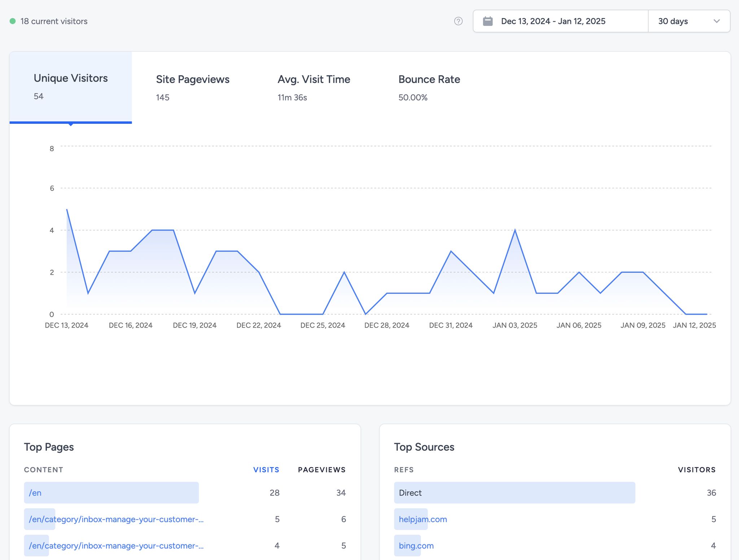Screen dimensions: 739x560
Task: Click the 18 current visitors text
Action: [54, 21]
